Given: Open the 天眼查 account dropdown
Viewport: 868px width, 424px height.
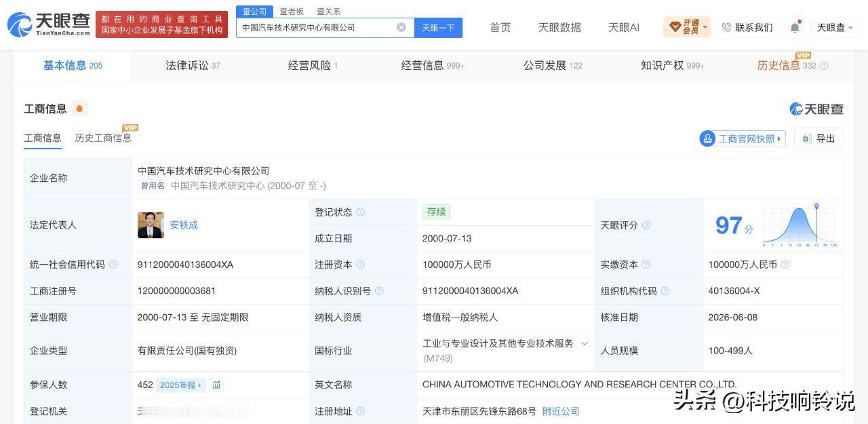Looking at the screenshot, I should point(835,27).
